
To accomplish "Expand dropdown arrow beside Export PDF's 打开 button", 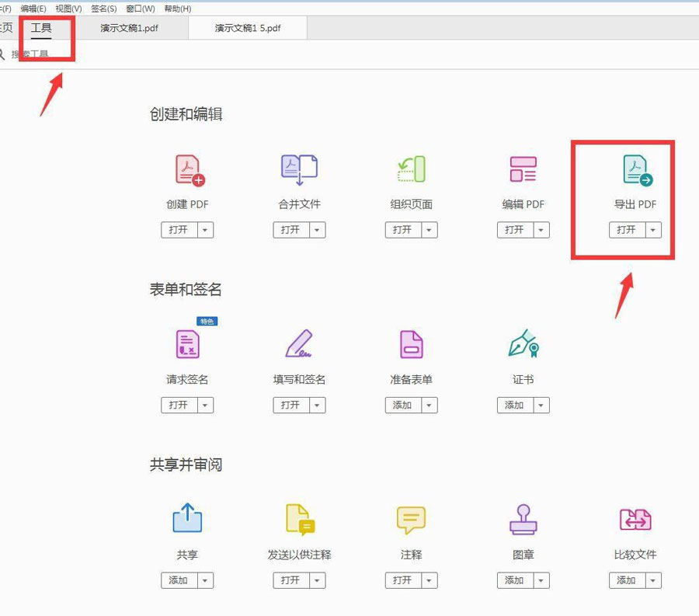I will click(653, 230).
